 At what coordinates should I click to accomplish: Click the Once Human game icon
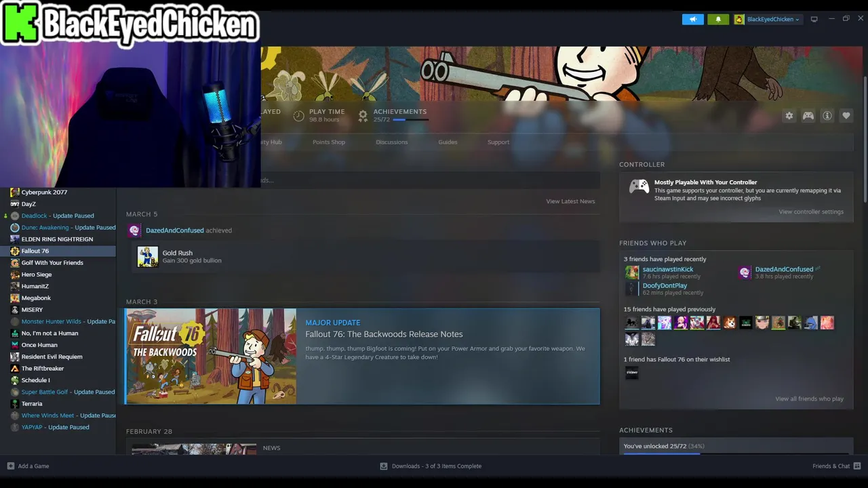click(15, 345)
